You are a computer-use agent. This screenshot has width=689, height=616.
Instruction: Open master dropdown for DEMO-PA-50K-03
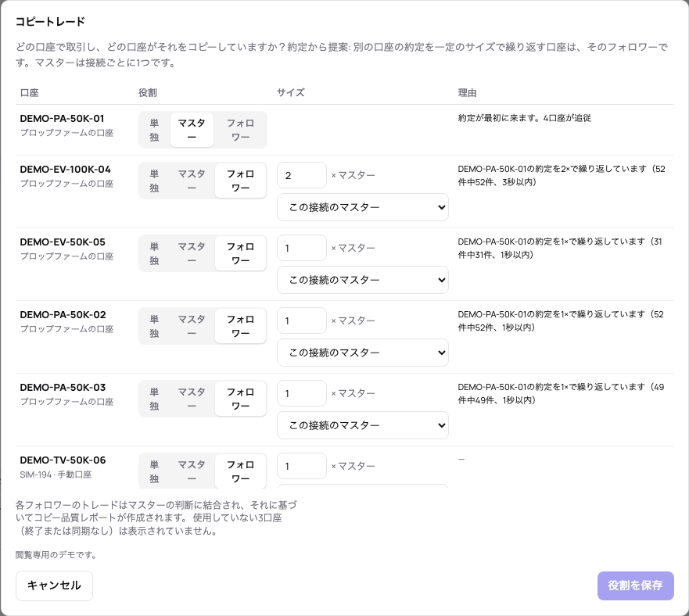click(x=363, y=425)
